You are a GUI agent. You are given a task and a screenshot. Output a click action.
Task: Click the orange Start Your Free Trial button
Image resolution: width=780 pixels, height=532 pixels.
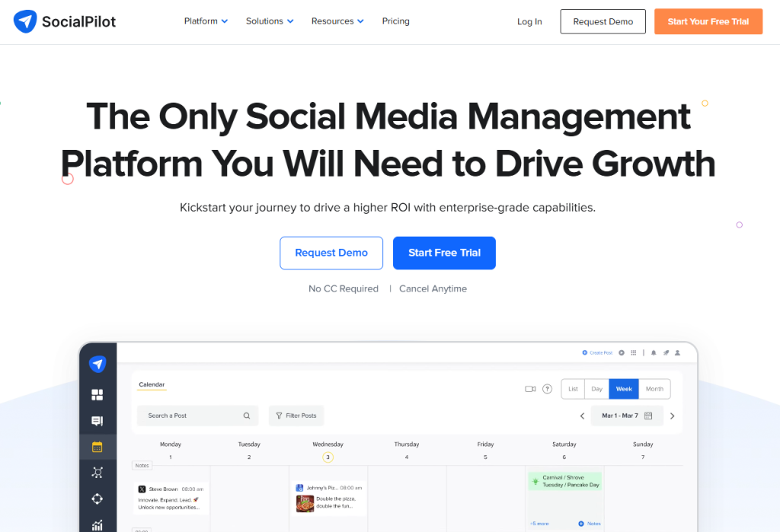point(708,21)
